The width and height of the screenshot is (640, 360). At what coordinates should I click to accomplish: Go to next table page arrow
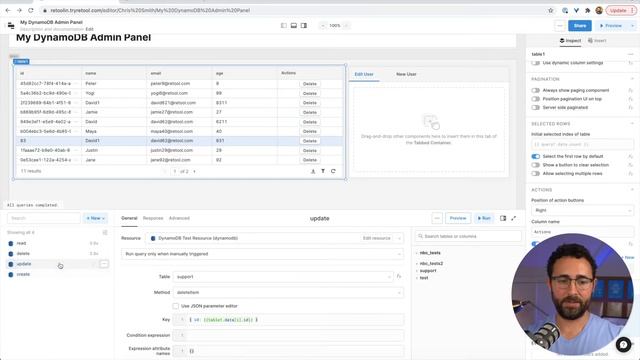coord(194,171)
